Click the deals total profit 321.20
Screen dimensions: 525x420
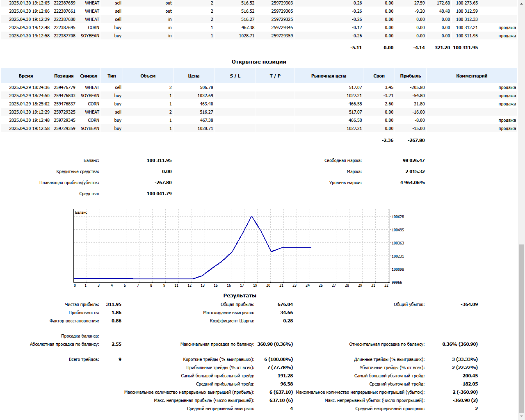pyautogui.click(x=442, y=48)
